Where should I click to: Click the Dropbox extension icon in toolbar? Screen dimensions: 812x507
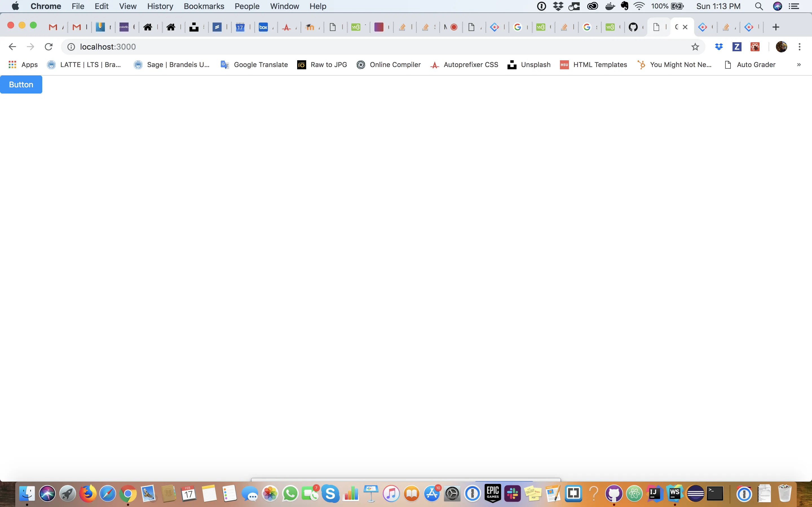tap(719, 46)
